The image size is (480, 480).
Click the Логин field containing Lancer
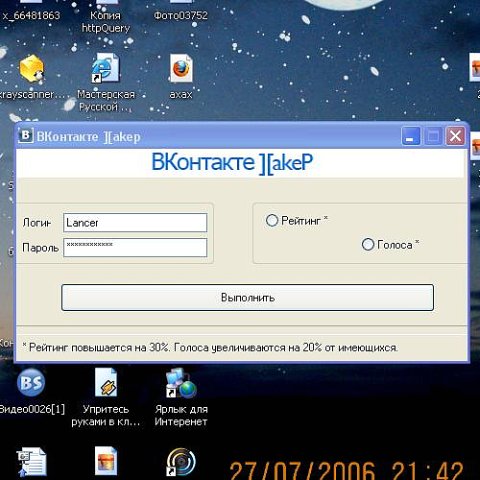[x=135, y=222]
